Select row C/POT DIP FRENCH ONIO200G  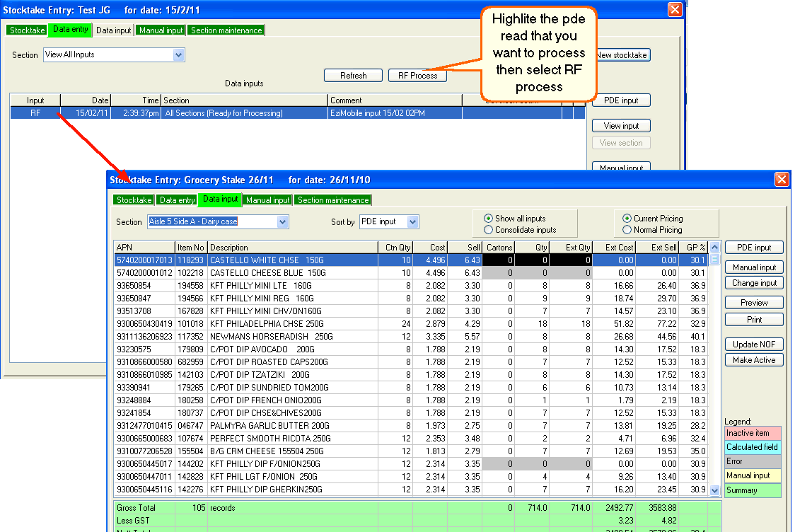pos(411,400)
